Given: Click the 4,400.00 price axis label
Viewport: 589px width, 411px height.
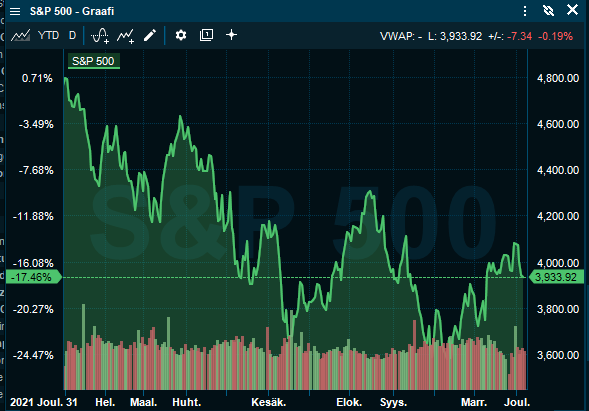Looking at the screenshot, I should [x=558, y=170].
